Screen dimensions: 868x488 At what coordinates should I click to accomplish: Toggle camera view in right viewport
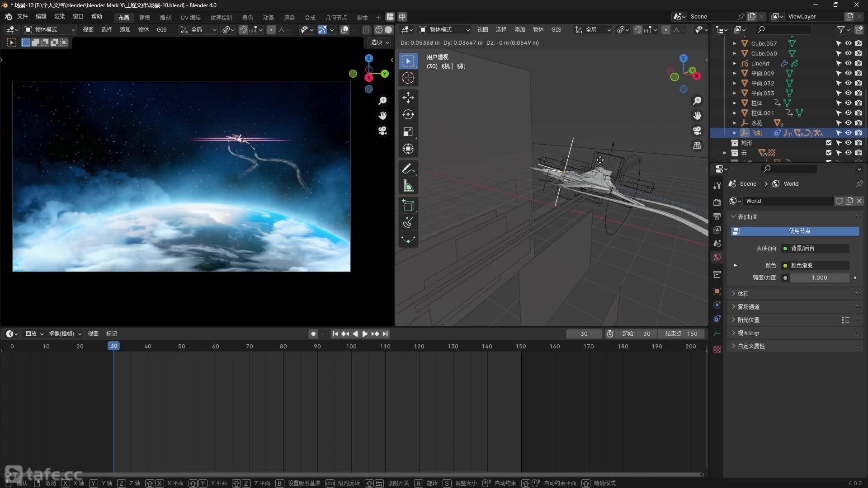pos(698,131)
